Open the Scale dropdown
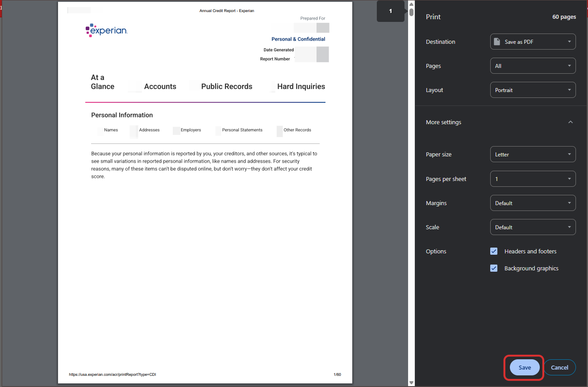 coord(533,227)
